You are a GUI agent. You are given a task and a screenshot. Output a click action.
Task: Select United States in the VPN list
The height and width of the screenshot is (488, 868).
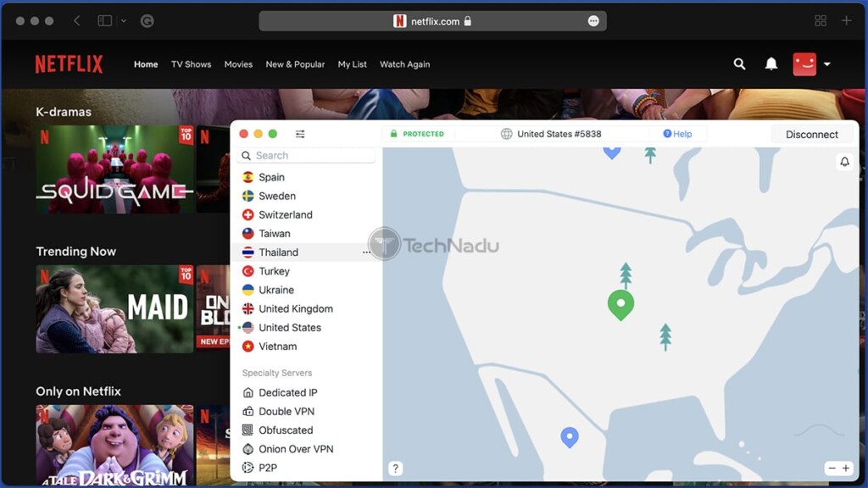click(306, 328)
